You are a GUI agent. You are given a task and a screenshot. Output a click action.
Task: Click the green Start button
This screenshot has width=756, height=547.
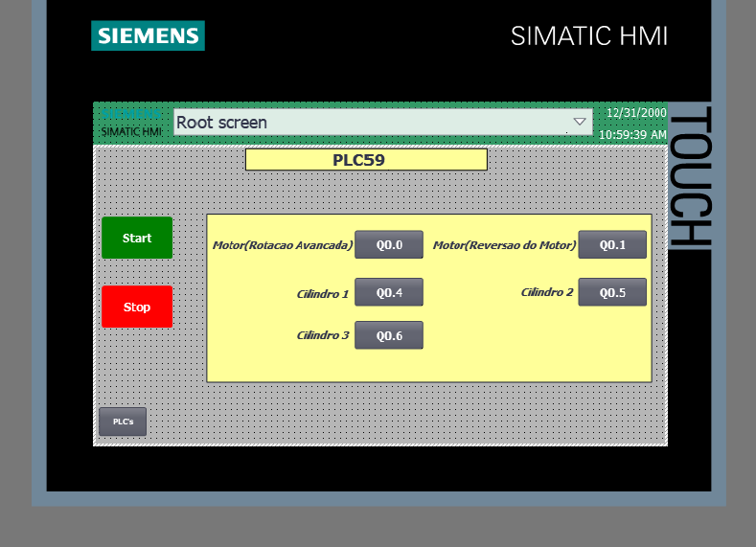coord(137,238)
